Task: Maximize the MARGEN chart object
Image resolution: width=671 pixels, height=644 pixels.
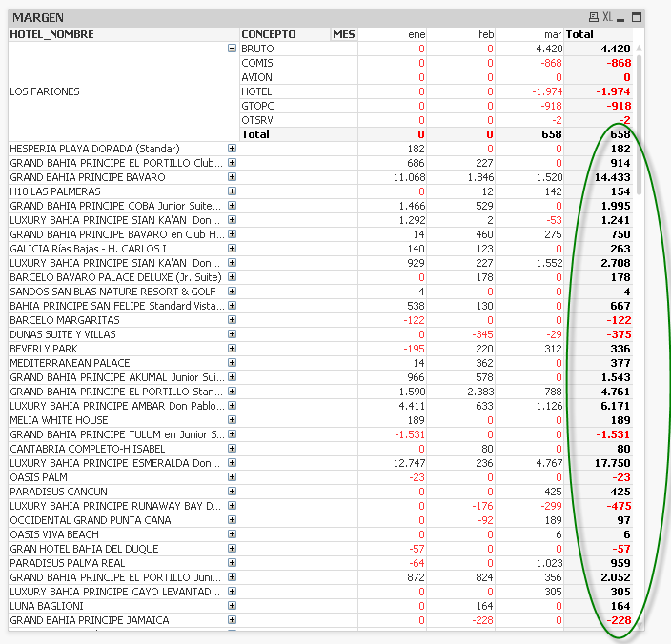Action: 637,17
